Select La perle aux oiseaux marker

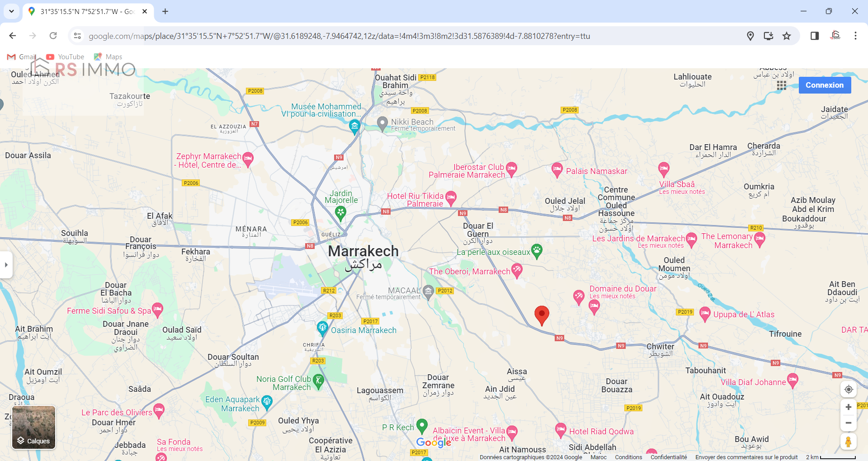tap(537, 251)
